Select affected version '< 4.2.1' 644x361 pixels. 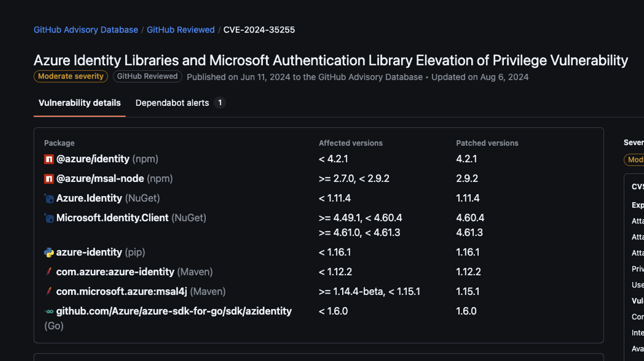333,159
